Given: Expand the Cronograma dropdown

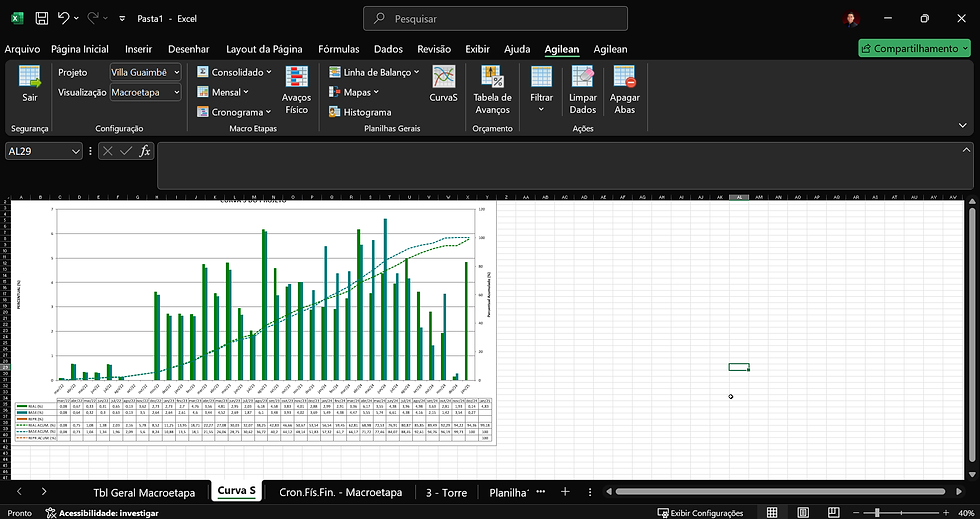Looking at the screenshot, I should click(234, 112).
